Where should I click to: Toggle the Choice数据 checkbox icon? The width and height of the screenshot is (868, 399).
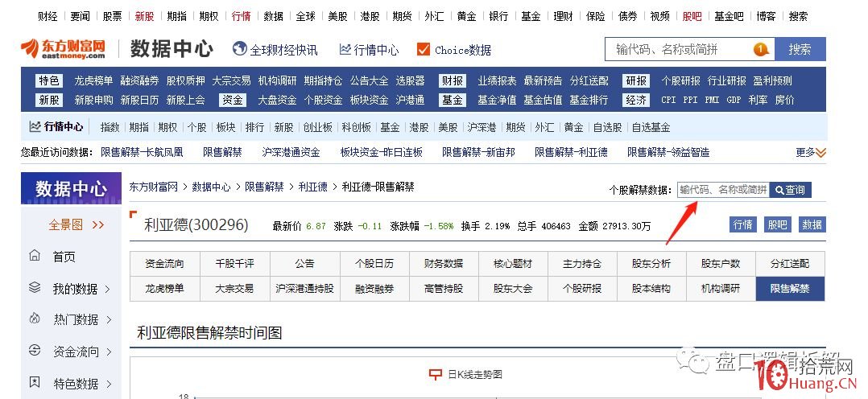424,50
